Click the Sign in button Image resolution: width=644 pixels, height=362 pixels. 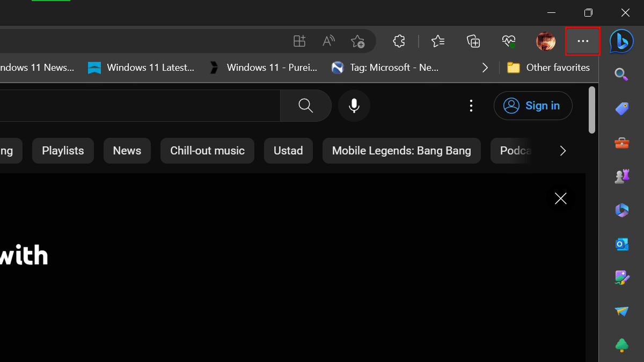533,106
